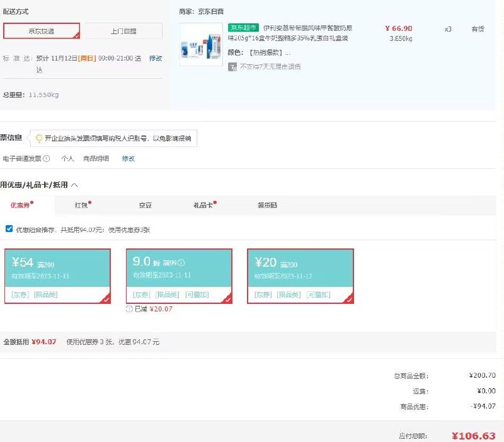The height and width of the screenshot is (442, 504).
Task: Click the 商家: 京东自营 label
Action: point(202,11)
